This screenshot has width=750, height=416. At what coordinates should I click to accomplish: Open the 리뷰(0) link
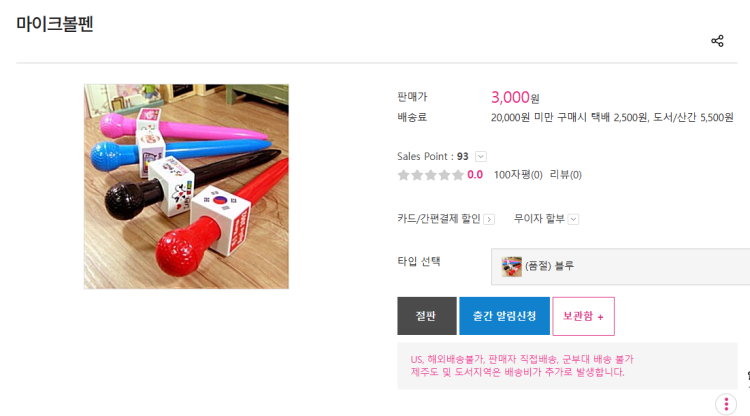565,175
